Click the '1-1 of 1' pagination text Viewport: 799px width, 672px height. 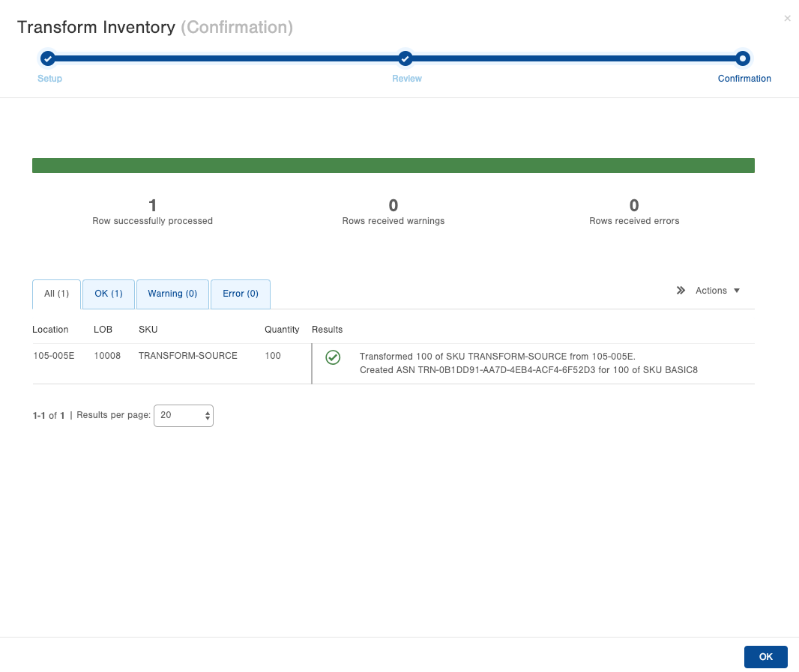49,415
